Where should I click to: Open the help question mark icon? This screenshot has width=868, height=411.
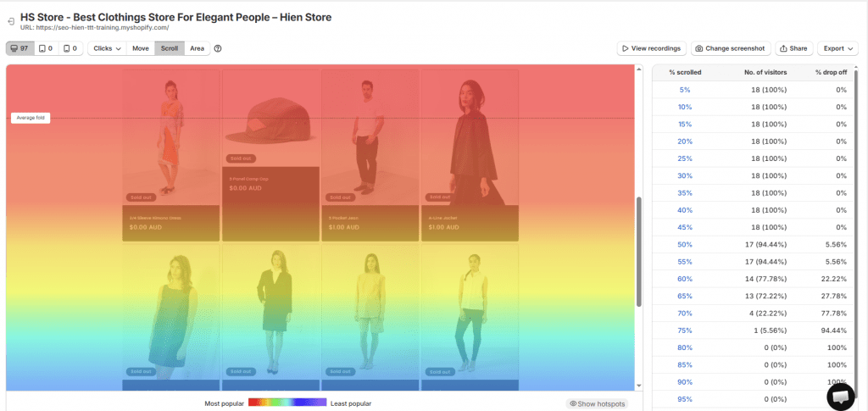[218, 48]
